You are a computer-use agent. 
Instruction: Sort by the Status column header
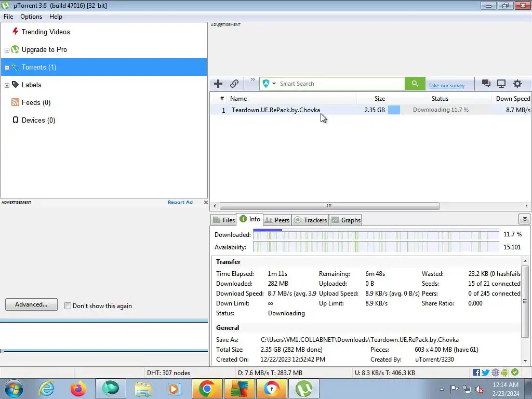click(x=440, y=98)
